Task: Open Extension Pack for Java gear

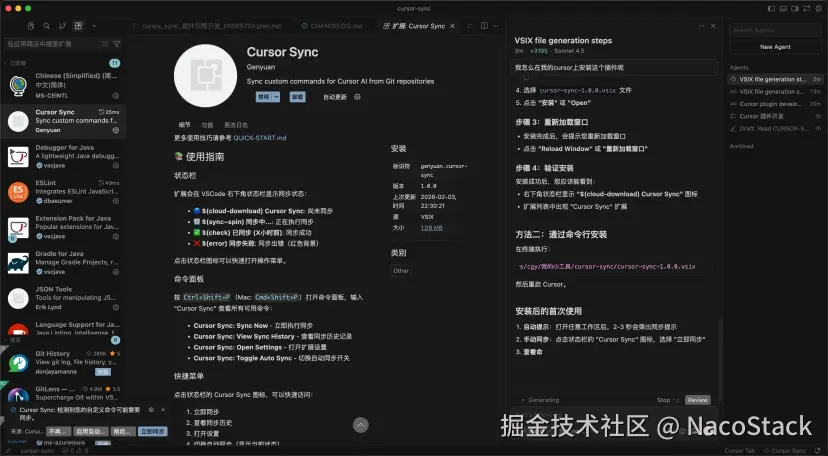Action: (116, 236)
